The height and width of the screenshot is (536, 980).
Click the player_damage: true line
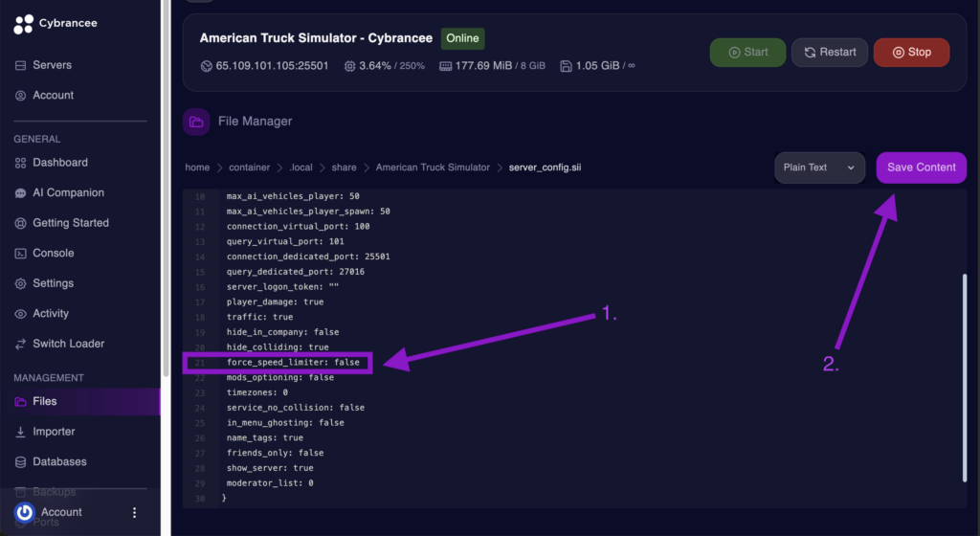click(275, 301)
